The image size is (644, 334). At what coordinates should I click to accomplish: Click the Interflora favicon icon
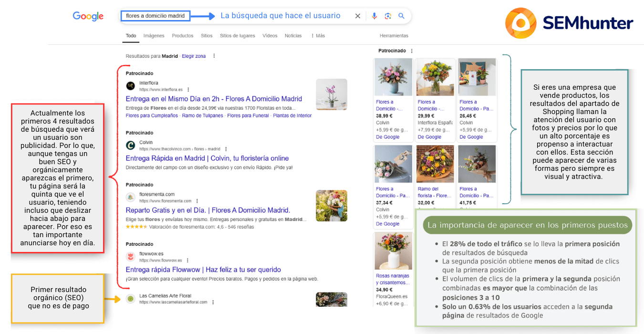[x=130, y=86]
